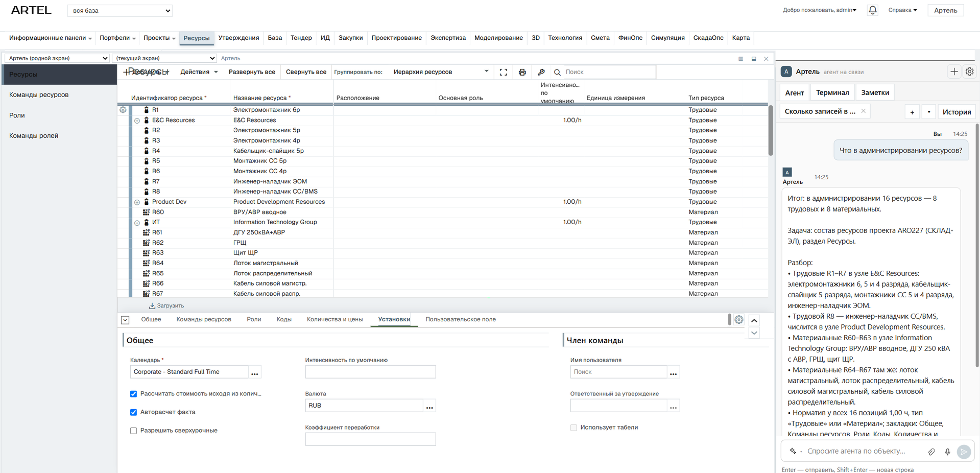Expand the E&C Resources tree node
This screenshot has width=980, height=473.
[137, 121]
